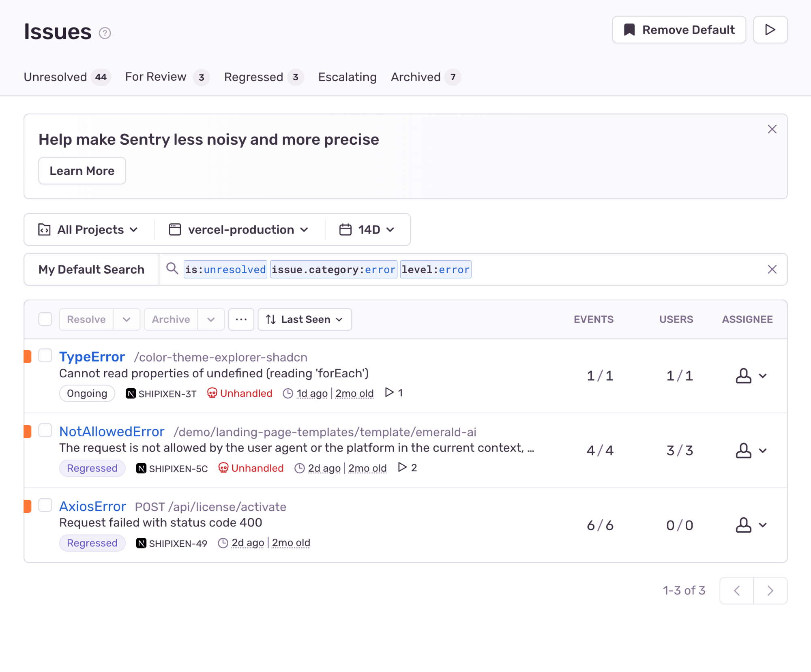Image resolution: width=811 pixels, height=672 pixels.
Task: Open the NotAllowedError issue link
Action: [x=112, y=432]
